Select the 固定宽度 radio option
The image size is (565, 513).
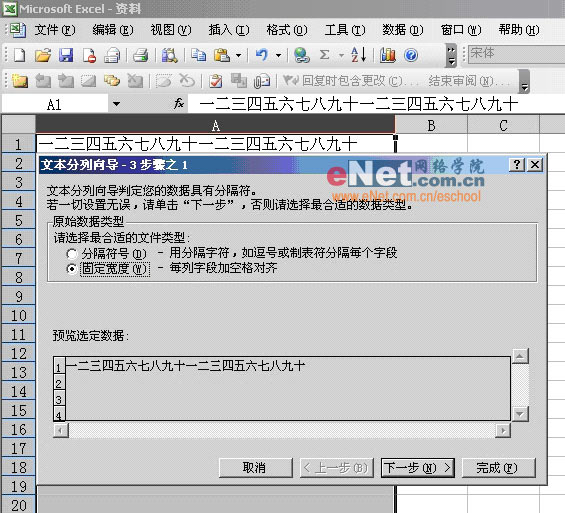tap(72, 269)
